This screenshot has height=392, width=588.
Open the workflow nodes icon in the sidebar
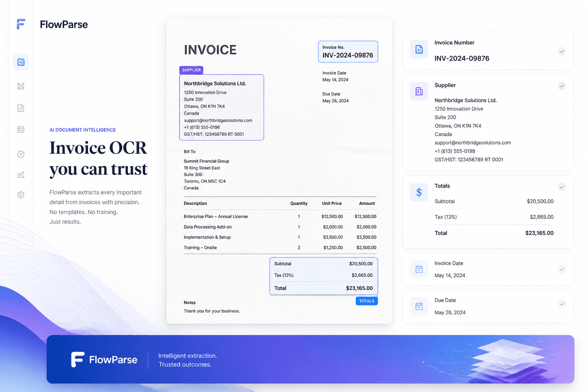click(21, 86)
